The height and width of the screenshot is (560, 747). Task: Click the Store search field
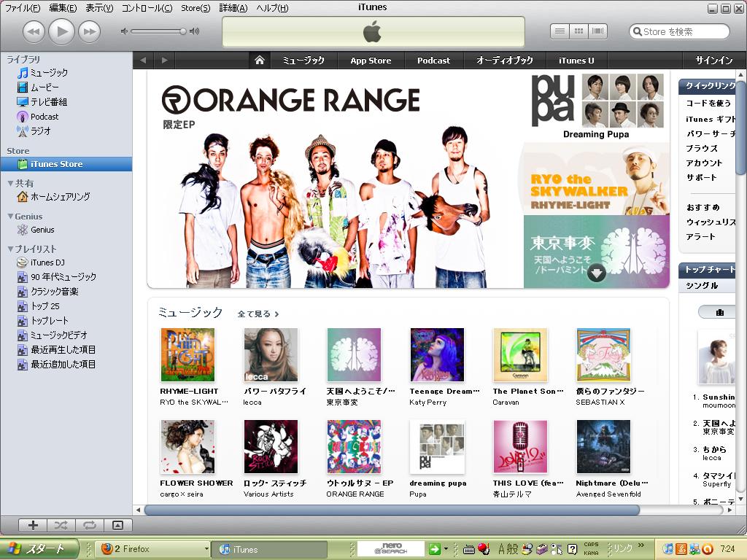pos(679,32)
